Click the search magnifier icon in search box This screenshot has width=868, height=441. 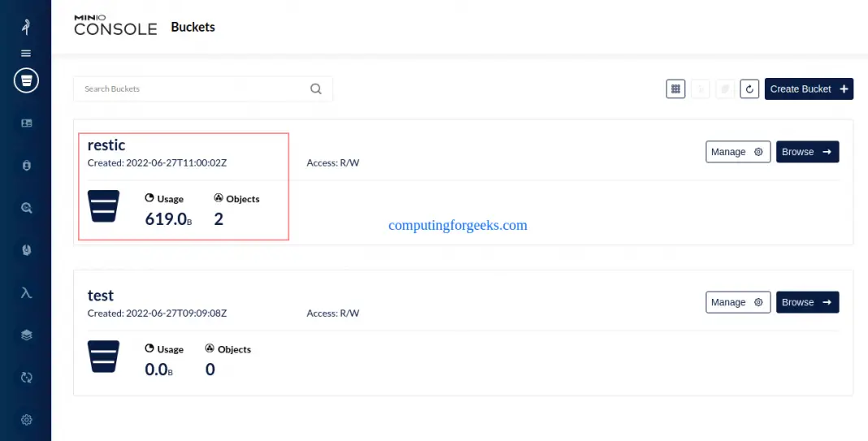click(x=316, y=89)
